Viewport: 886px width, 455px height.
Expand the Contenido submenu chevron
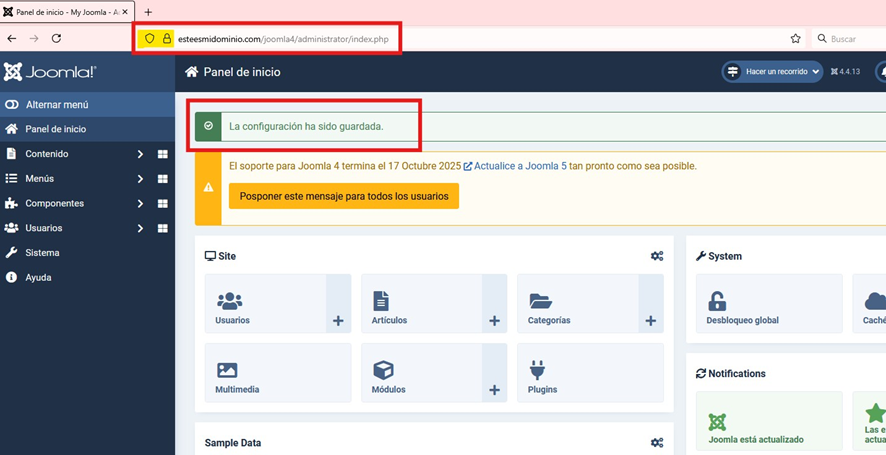140,154
